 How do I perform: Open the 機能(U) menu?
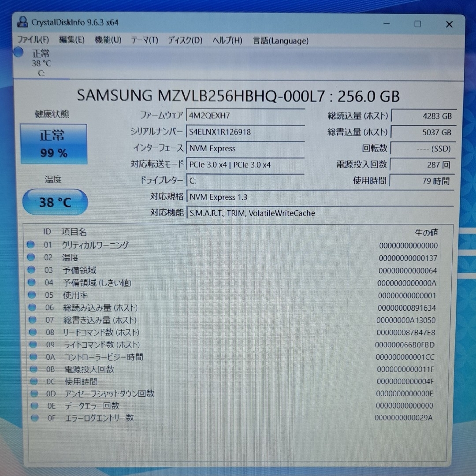[108, 40]
